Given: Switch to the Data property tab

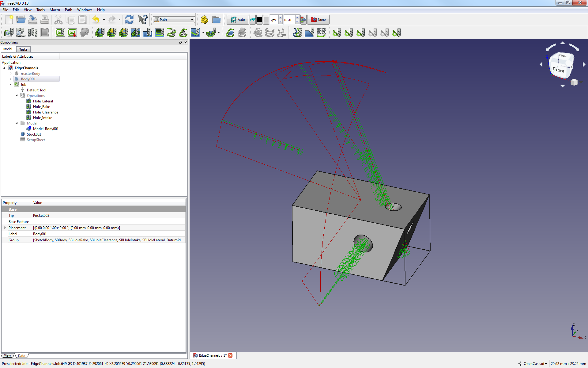Looking at the screenshot, I should pos(21,356).
